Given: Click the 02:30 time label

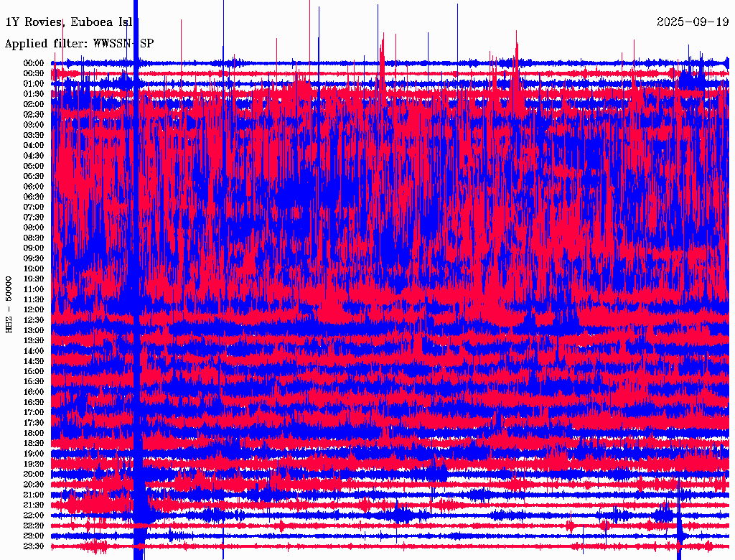Looking at the screenshot, I should coord(34,114).
